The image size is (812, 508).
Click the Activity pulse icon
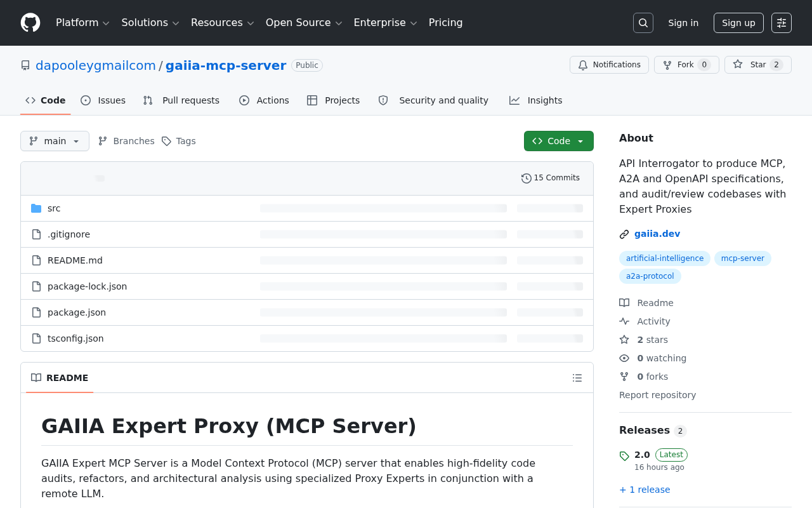(x=624, y=321)
